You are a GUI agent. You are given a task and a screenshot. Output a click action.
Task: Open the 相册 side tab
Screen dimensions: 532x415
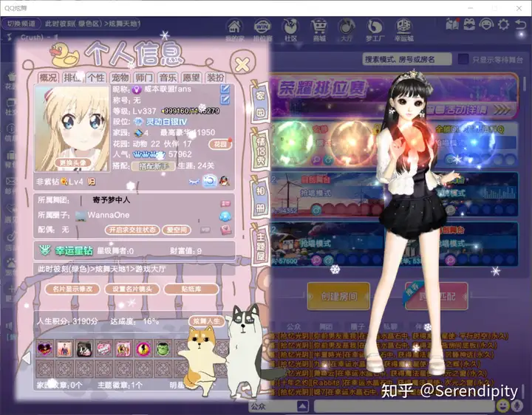click(x=260, y=198)
